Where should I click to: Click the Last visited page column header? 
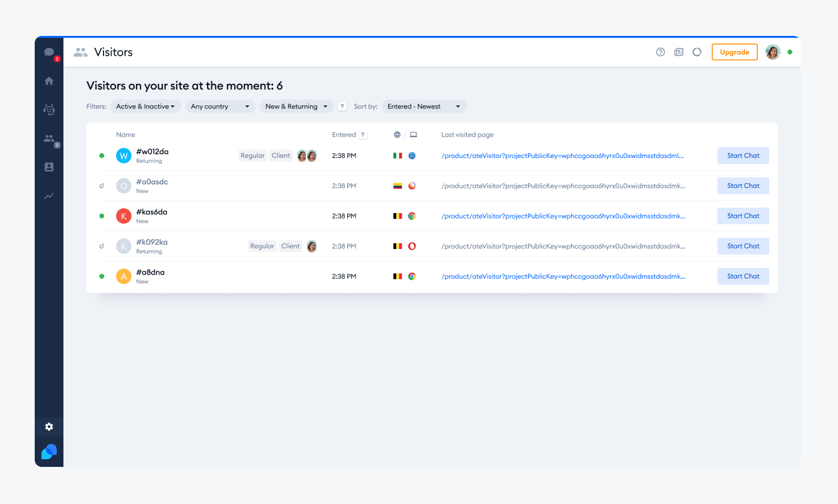(x=467, y=135)
